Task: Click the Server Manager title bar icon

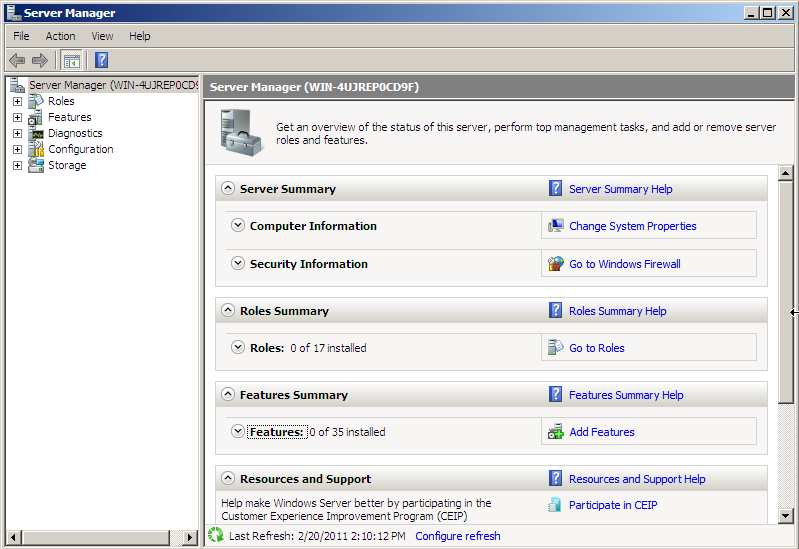Action: [14, 12]
